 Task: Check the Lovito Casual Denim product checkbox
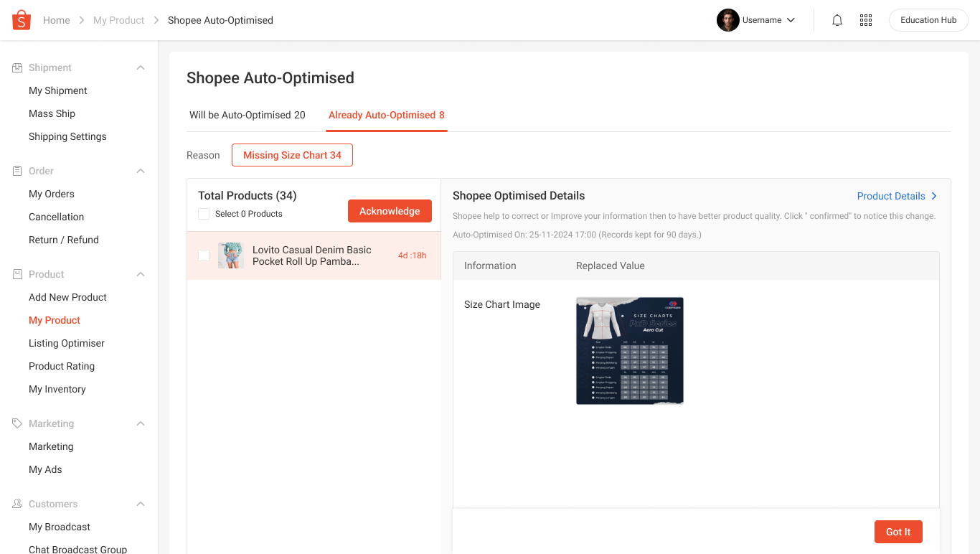[x=204, y=255]
